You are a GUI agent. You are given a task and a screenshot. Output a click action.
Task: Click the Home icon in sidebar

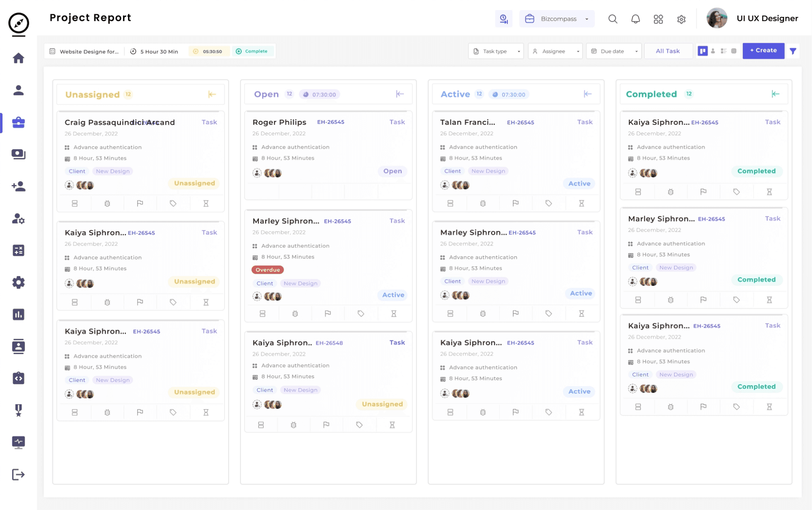coord(18,58)
